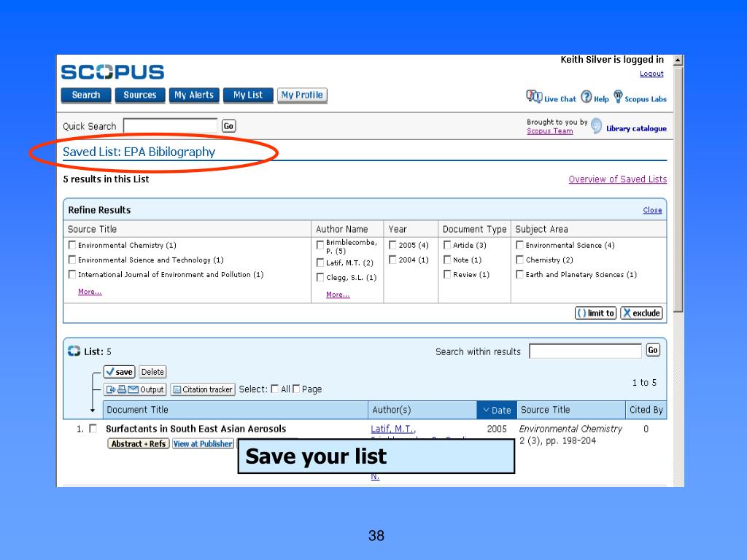Screen dimensions: 747x560
Task: Open Scopus Labs lightbulb icon
Action: 618,96
